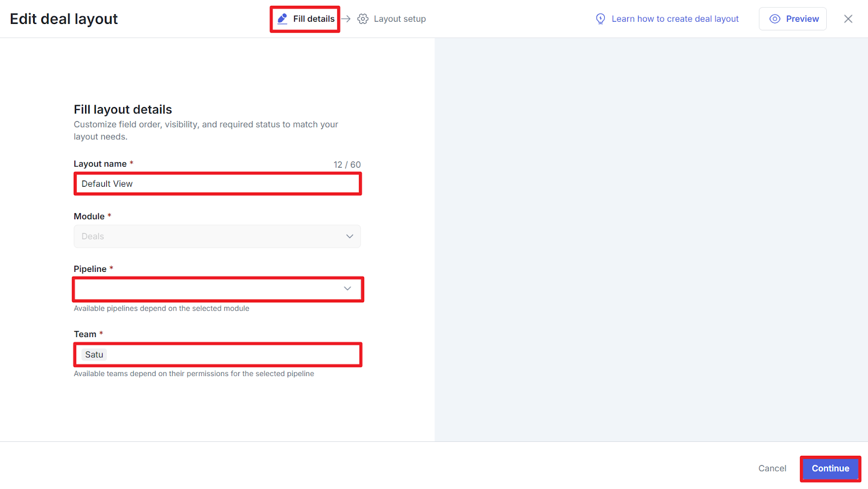Open the empty Pipeline dropdown

point(217,289)
